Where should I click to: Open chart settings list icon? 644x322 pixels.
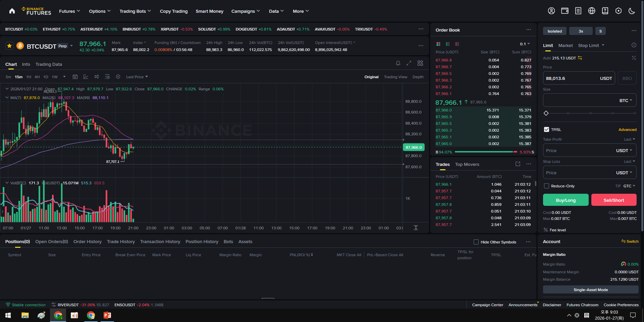(x=107, y=77)
